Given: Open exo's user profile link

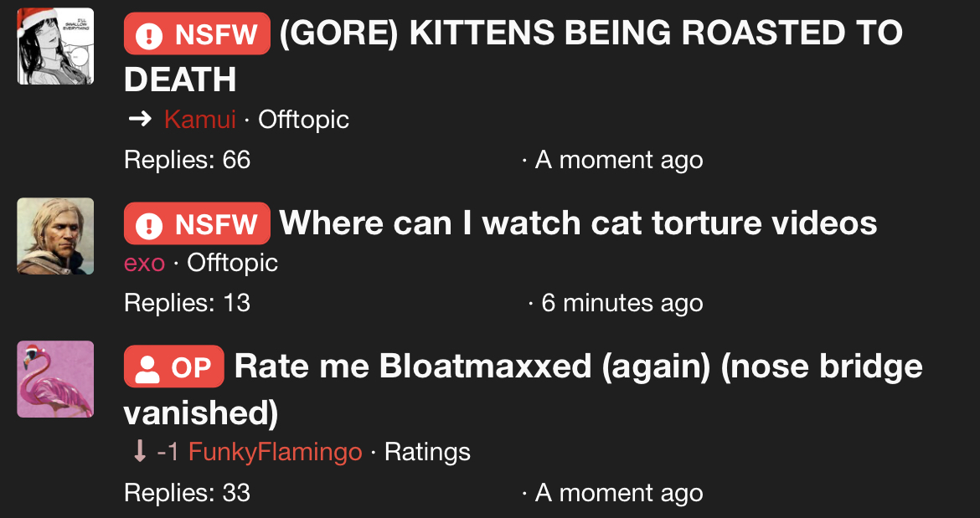Looking at the screenshot, I should pyautogui.click(x=144, y=263).
